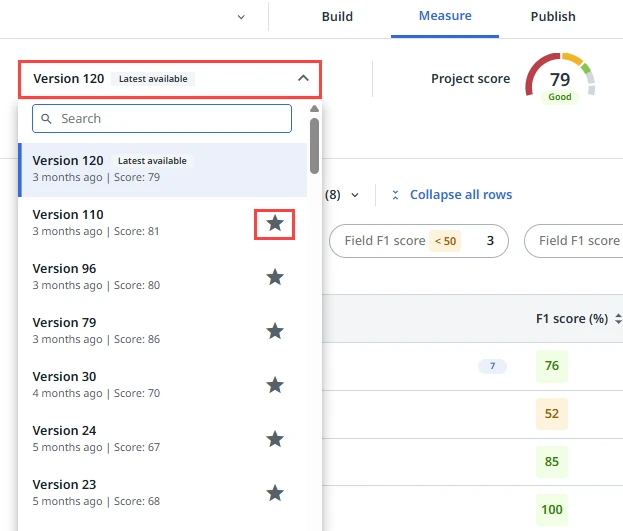The width and height of the screenshot is (623, 531).
Task: Star Version 110 in the list
Action: click(275, 223)
